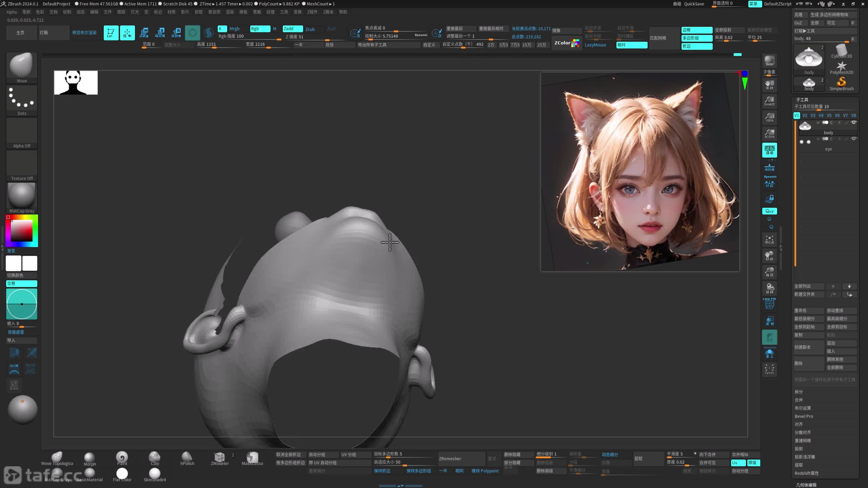Toggle the Rgb paint mode
The height and width of the screenshot is (488, 868).
pyautogui.click(x=260, y=29)
